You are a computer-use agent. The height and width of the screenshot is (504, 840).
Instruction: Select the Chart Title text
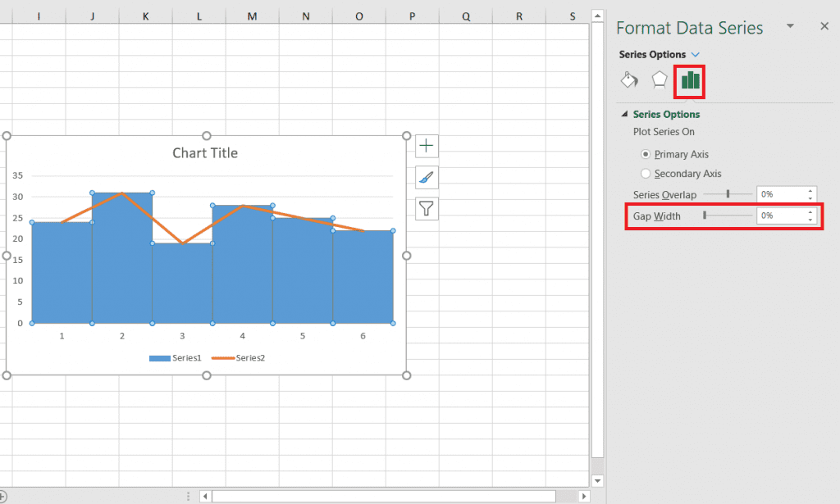tap(205, 153)
